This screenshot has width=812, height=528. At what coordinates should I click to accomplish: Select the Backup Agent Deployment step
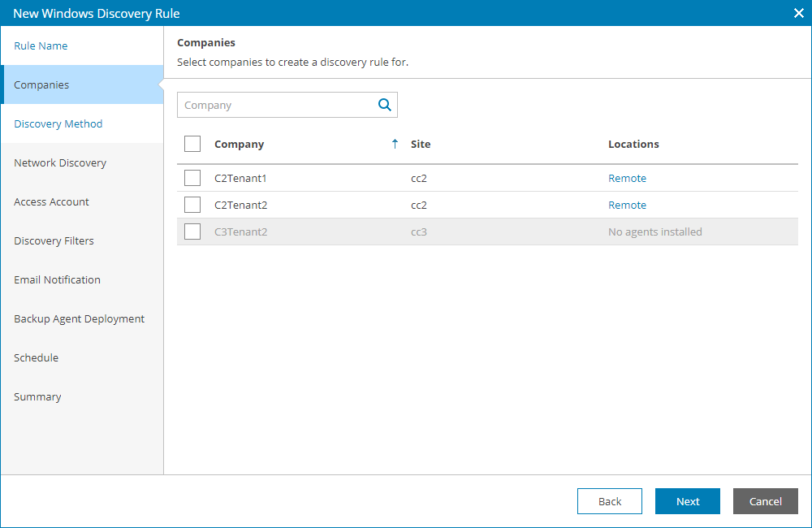click(x=80, y=318)
